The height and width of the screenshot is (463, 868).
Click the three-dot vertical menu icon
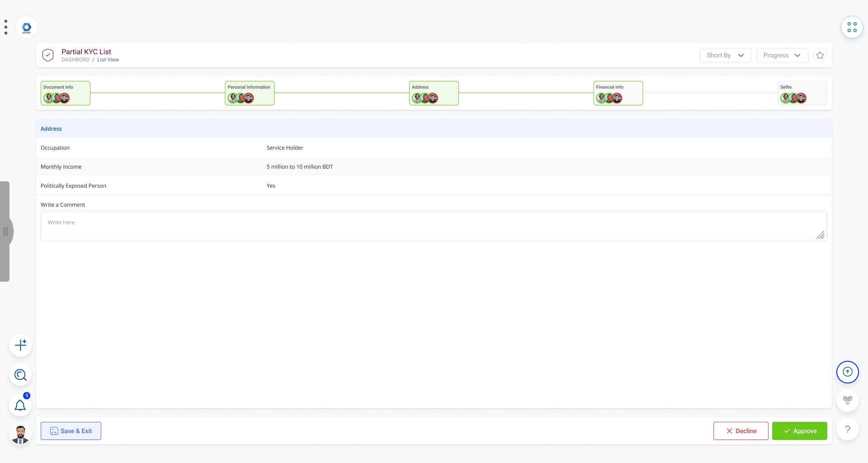pyautogui.click(x=6, y=27)
